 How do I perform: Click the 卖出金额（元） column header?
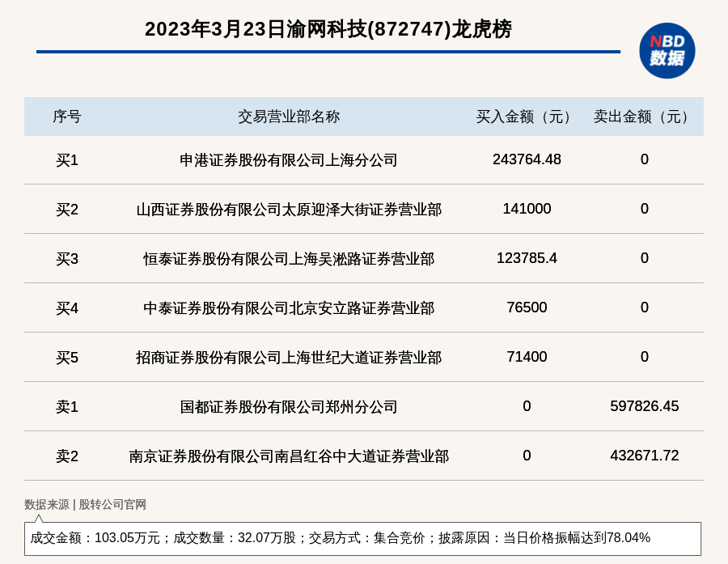tap(644, 117)
